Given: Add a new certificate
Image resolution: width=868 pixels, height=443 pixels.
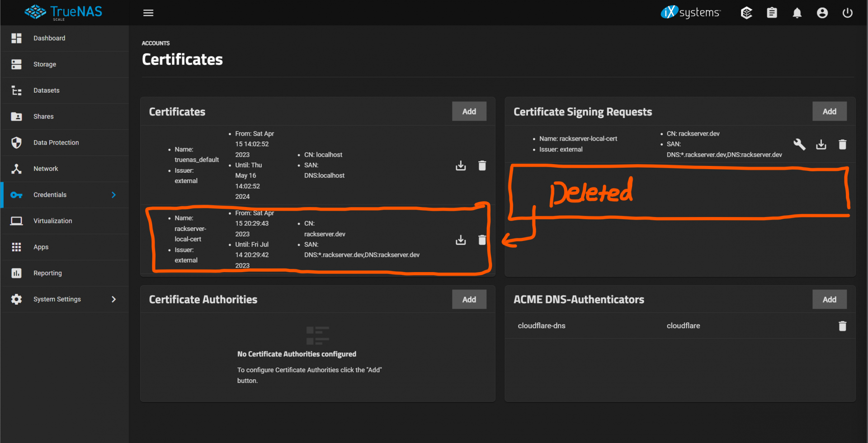Looking at the screenshot, I should pos(469,111).
